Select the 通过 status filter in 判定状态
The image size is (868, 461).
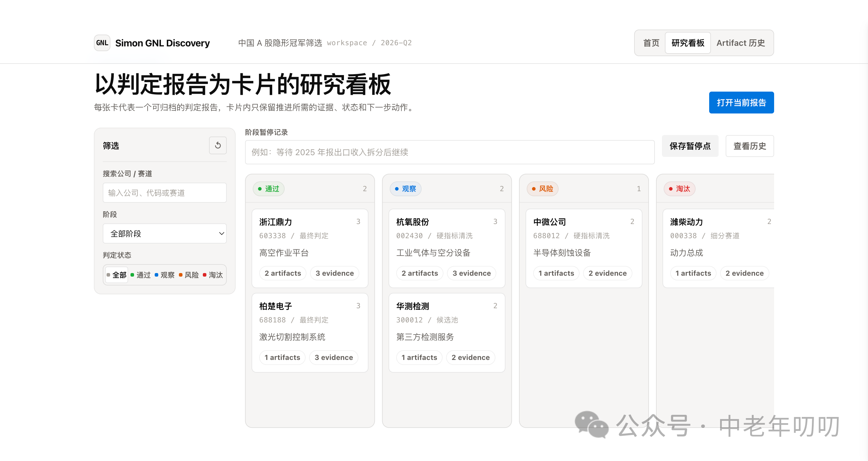point(141,275)
